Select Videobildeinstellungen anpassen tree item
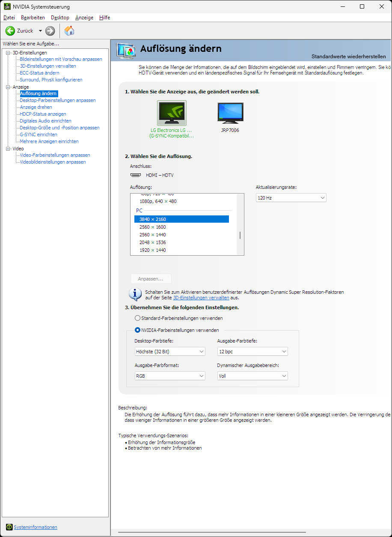This screenshot has height=537, width=392. pyautogui.click(x=53, y=162)
